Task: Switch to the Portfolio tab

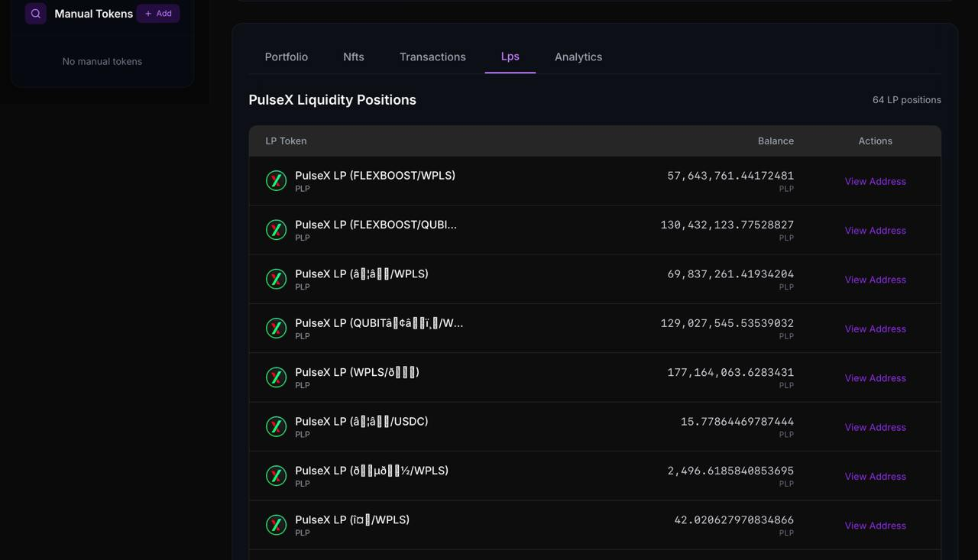Action: coord(287,57)
